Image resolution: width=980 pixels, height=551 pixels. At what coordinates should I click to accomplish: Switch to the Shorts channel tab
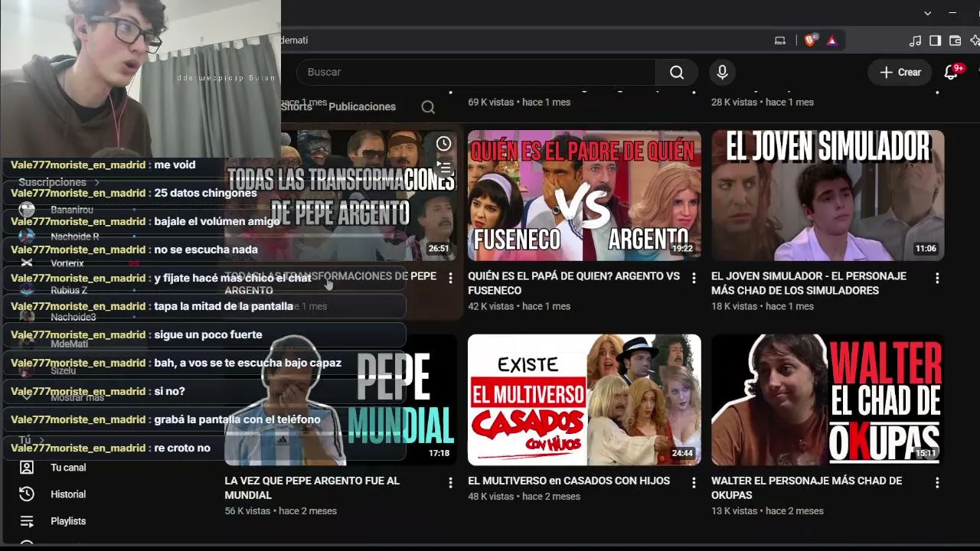coord(296,107)
